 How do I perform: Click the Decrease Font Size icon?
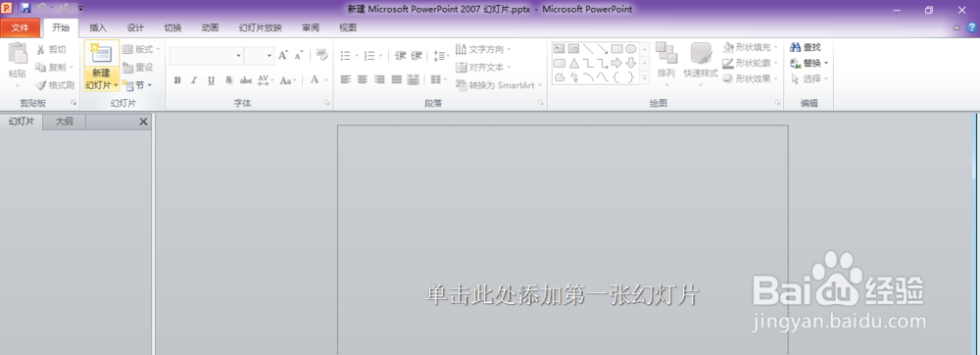(x=299, y=56)
